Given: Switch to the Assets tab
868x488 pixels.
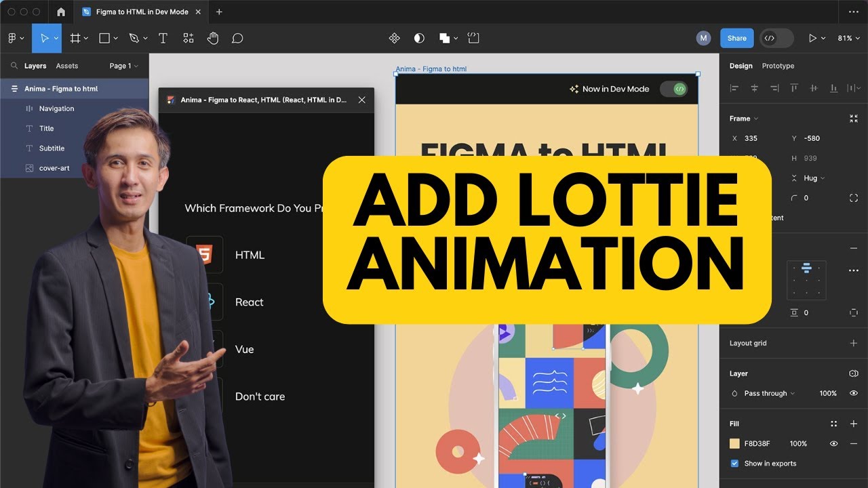Looking at the screenshot, I should [67, 66].
